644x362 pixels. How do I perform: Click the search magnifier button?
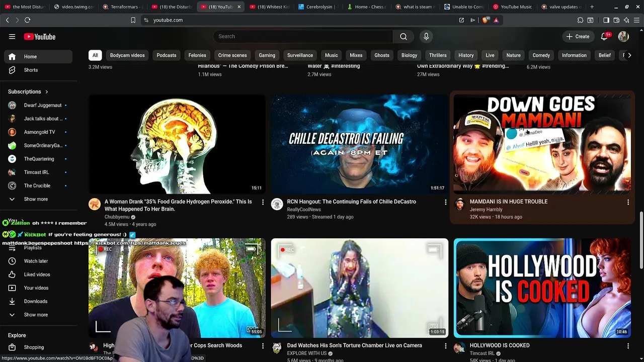(x=404, y=36)
